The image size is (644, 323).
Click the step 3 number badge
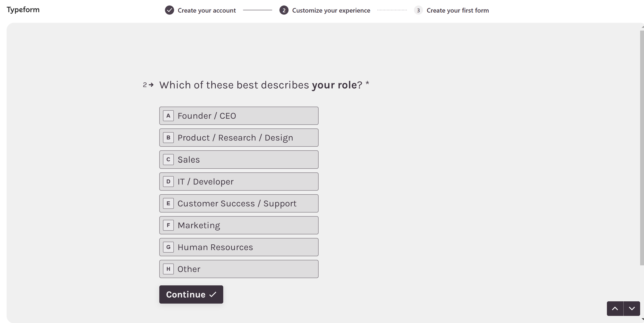pyautogui.click(x=418, y=10)
